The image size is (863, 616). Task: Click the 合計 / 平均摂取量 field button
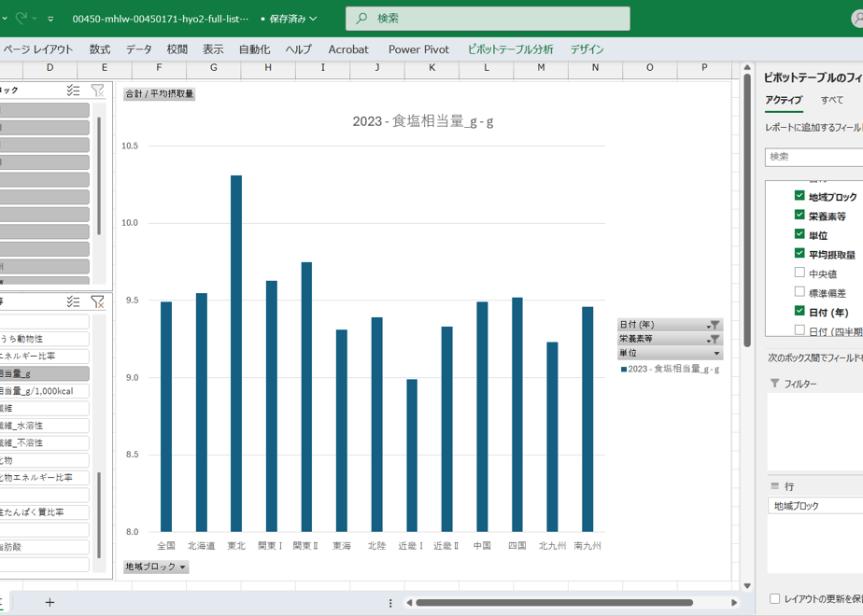pos(159,93)
